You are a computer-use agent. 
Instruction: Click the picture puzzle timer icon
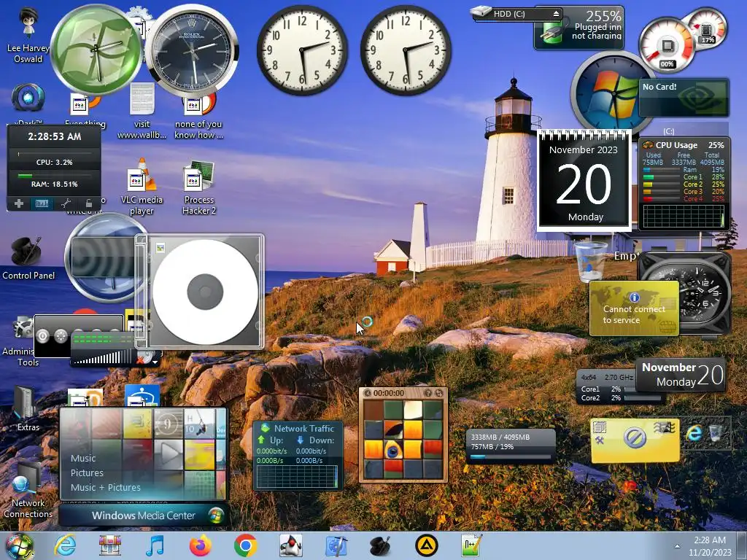[x=368, y=393]
